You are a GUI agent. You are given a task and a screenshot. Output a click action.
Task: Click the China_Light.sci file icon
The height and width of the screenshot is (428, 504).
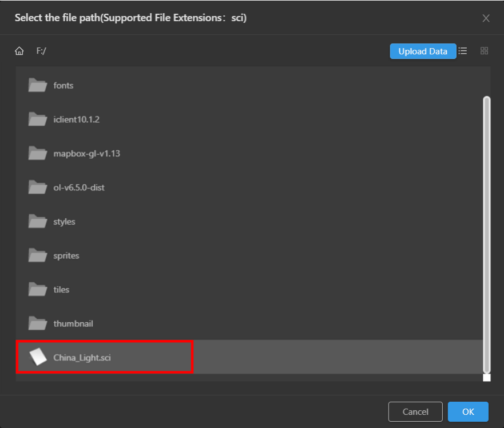point(38,357)
